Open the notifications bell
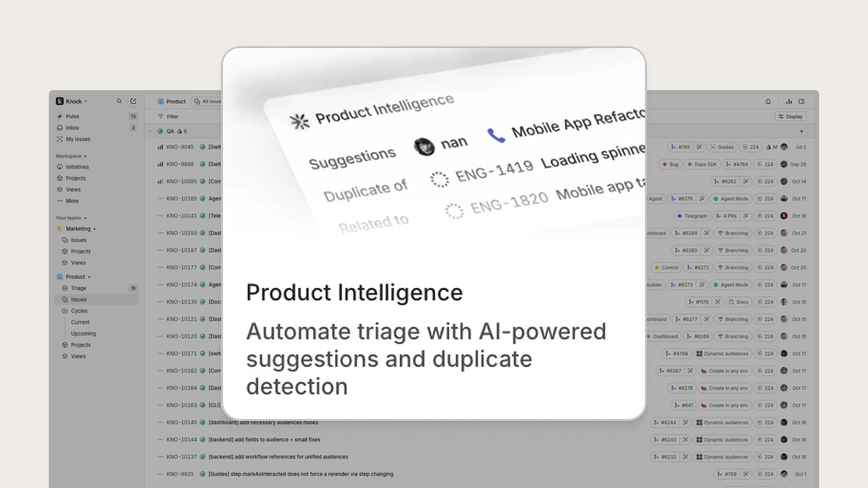Screen dimensions: 868x488 [x=768, y=101]
